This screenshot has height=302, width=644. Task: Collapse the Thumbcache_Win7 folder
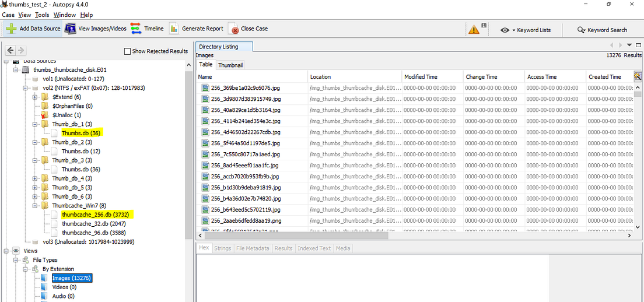(36, 206)
